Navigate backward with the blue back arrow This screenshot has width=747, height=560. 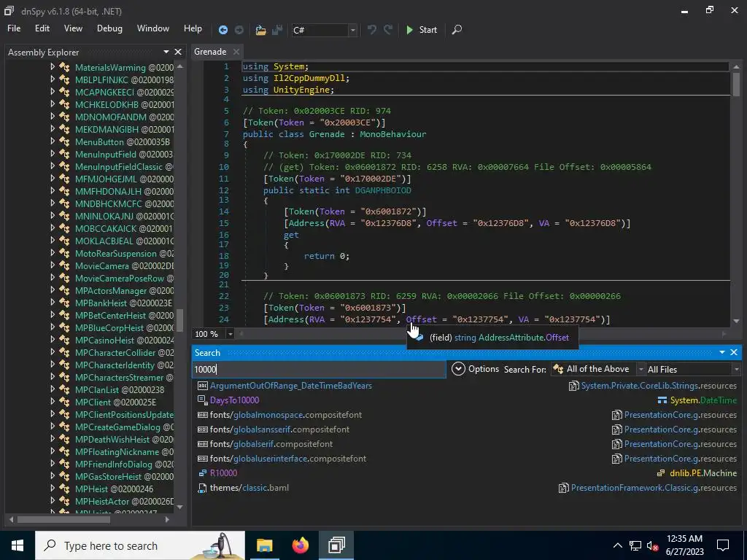222,30
